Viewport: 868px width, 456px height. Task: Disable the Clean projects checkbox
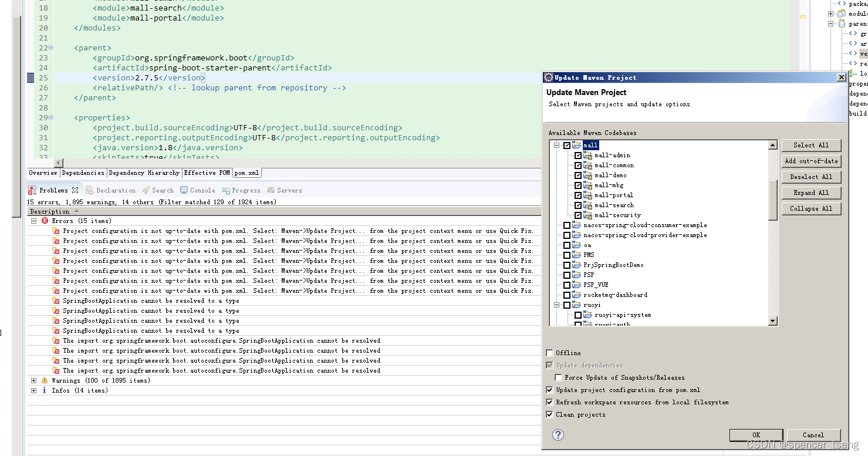[x=550, y=414]
